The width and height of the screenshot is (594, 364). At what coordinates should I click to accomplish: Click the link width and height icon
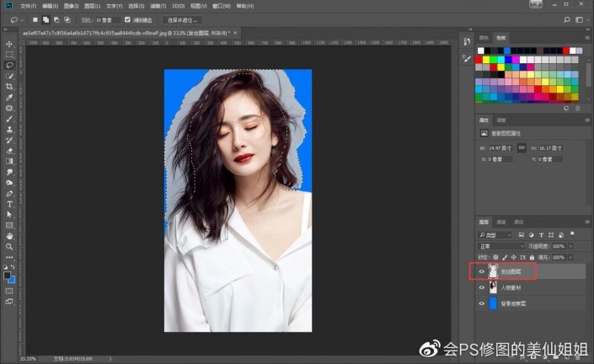click(522, 147)
